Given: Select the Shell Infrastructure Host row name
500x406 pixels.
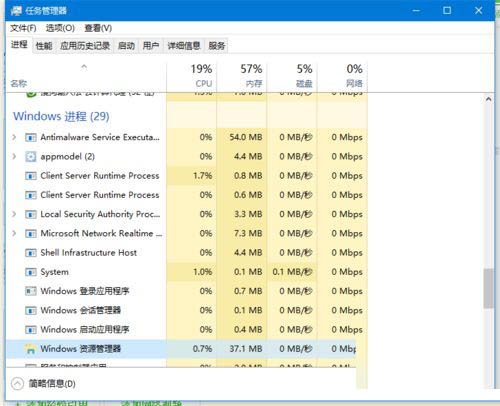Looking at the screenshot, I should tap(89, 253).
